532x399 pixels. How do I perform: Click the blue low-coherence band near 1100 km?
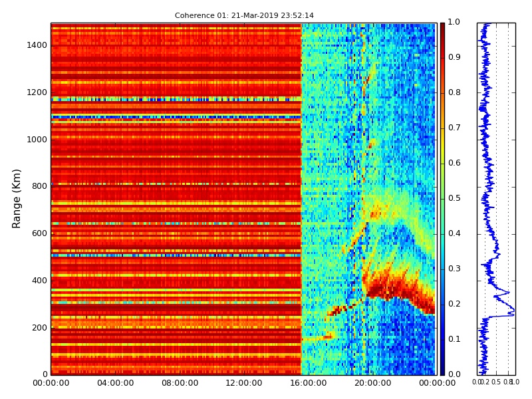click(x=176, y=117)
